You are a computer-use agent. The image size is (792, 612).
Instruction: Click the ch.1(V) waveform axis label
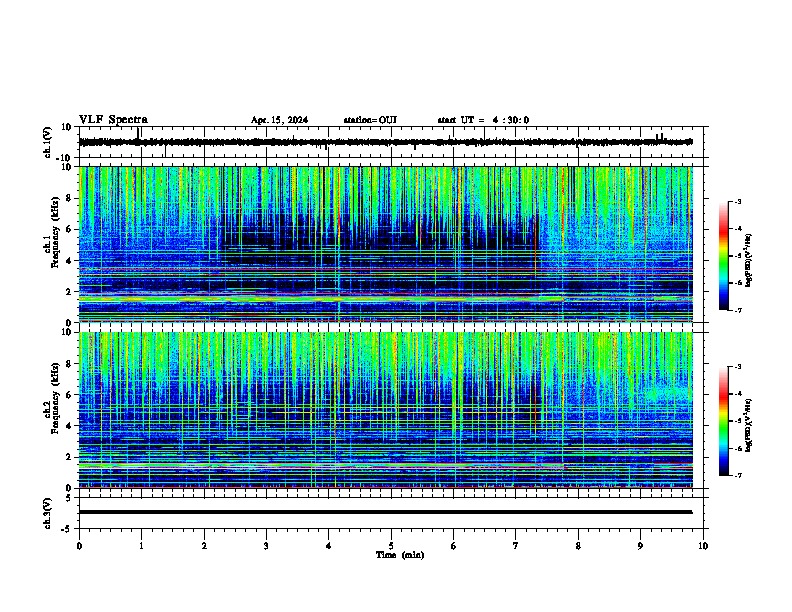click(48, 142)
